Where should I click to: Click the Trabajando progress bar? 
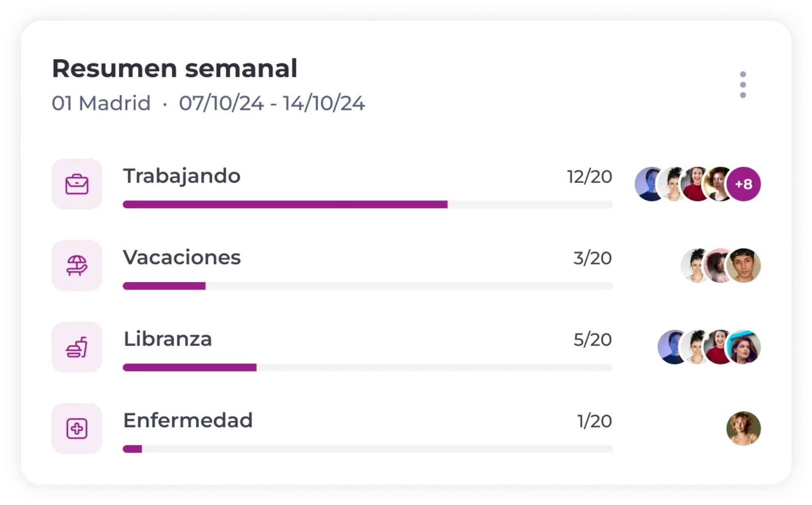368,205
